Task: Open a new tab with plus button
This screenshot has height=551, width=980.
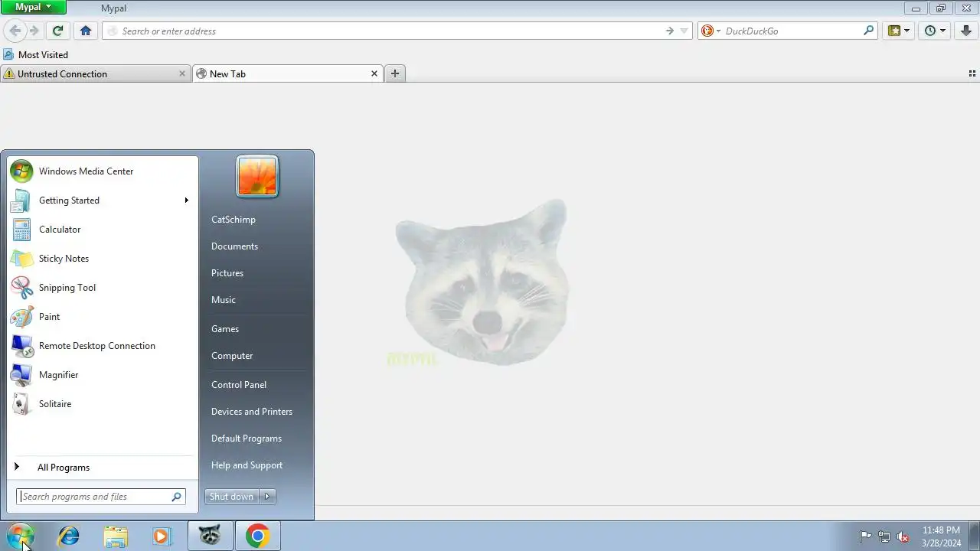Action: [395, 73]
